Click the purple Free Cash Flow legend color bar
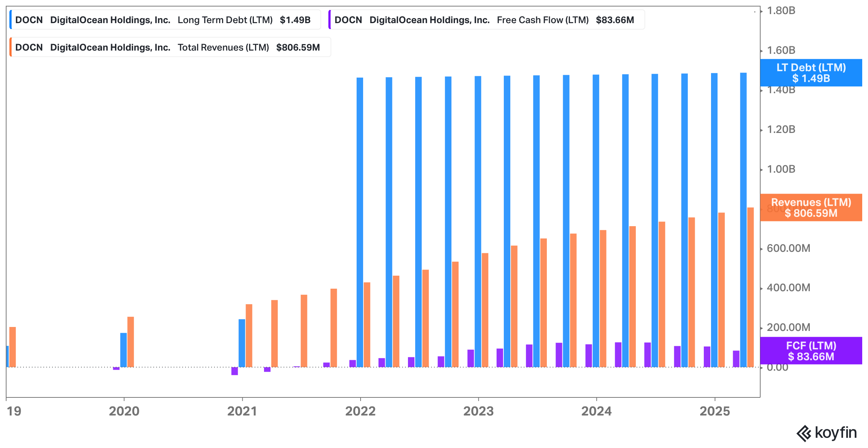The image size is (868, 448). [x=329, y=20]
